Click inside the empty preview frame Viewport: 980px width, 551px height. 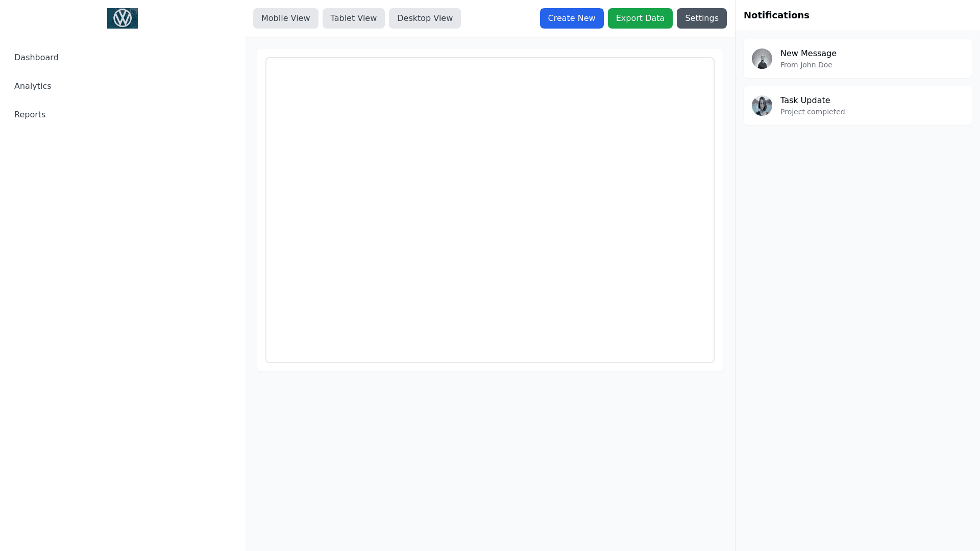click(489, 210)
